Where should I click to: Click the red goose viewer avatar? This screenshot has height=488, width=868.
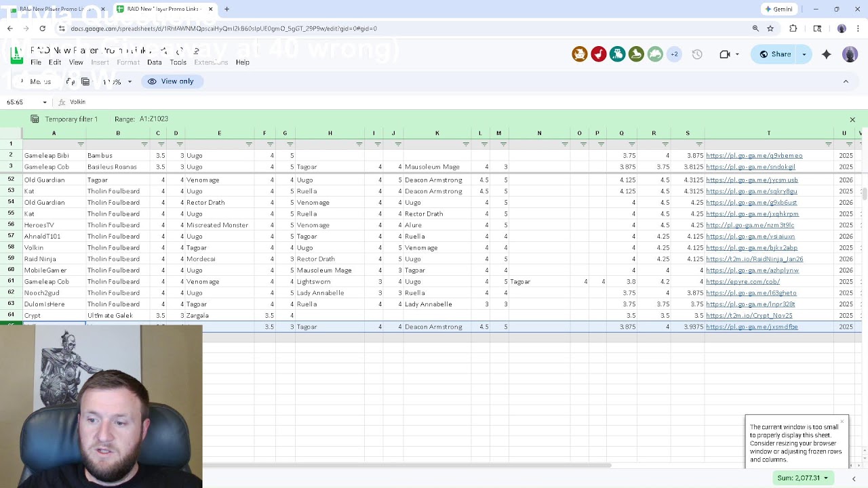pyautogui.click(x=599, y=54)
